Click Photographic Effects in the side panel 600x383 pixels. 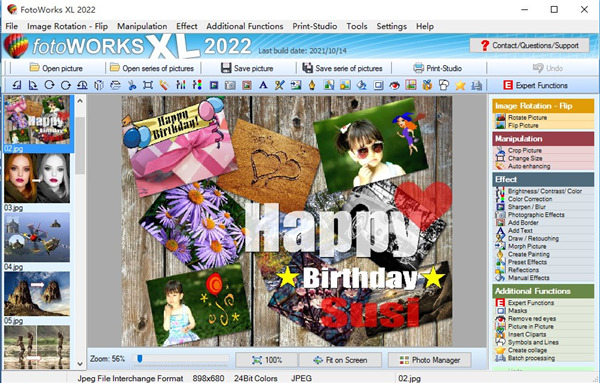tap(536, 215)
